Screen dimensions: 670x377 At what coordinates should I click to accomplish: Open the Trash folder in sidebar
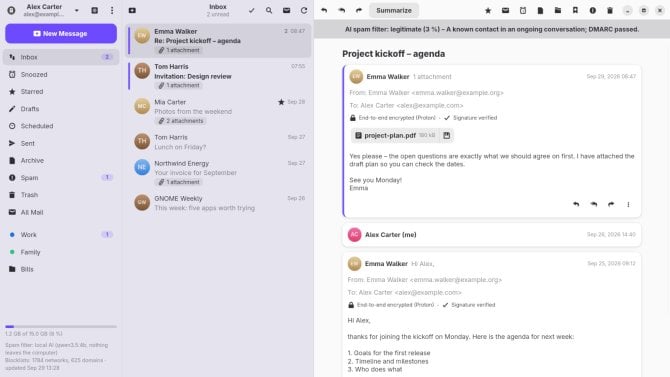[61, 195]
